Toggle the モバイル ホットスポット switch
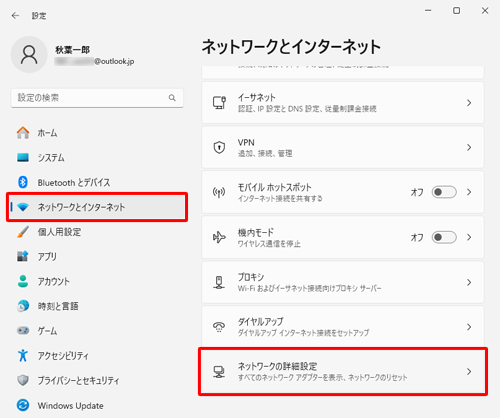The image size is (500, 418). tap(444, 192)
